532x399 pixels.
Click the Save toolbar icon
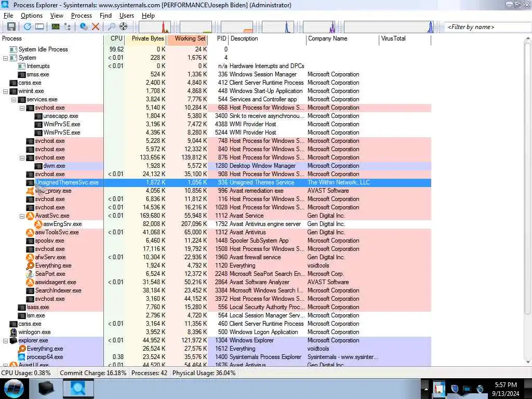click(11, 26)
